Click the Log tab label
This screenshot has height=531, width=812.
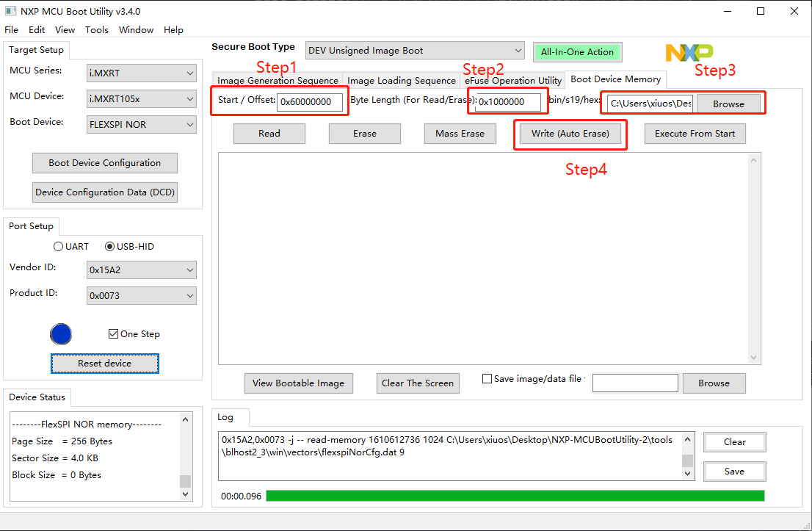[225, 417]
